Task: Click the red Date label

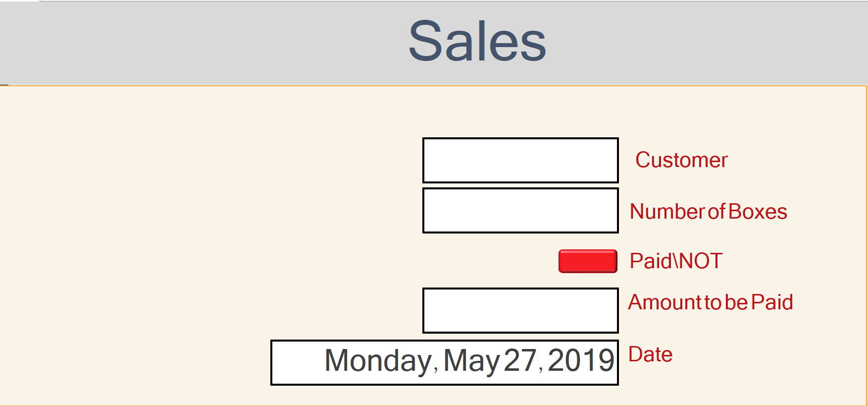Action: (x=650, y=355)
